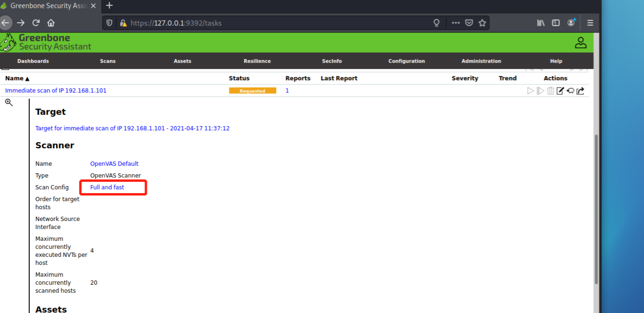Click the Requested status progress bar

pos(253,91)
